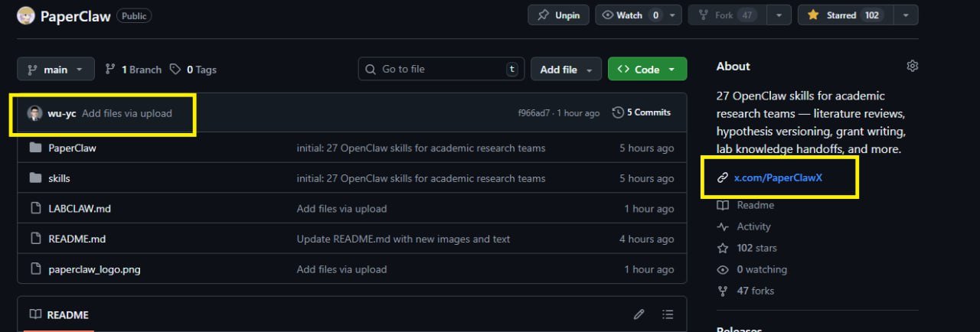Expand the Add file dropdown
Screen dimensions: 980x332
(x=566, y=70)
